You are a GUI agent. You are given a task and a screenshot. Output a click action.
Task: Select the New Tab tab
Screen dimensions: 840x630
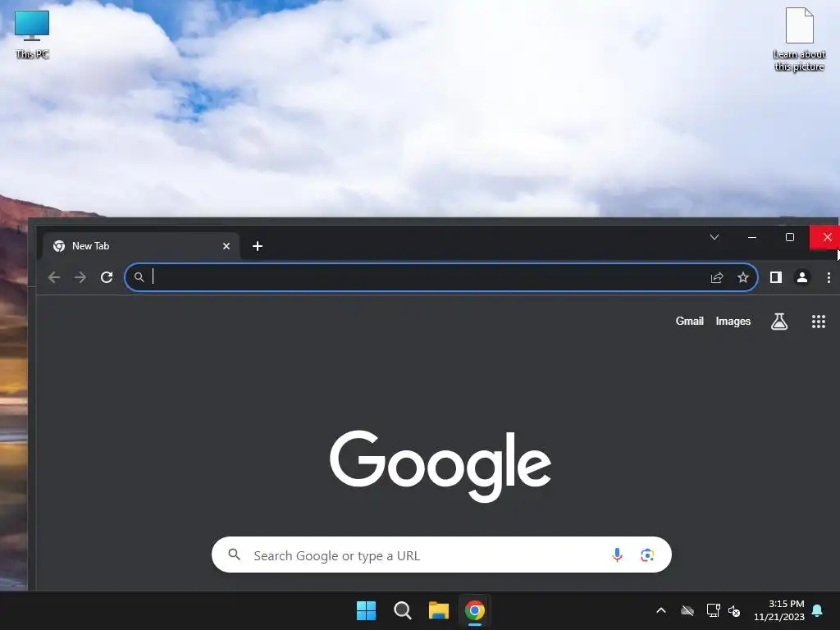pos(141,246)
